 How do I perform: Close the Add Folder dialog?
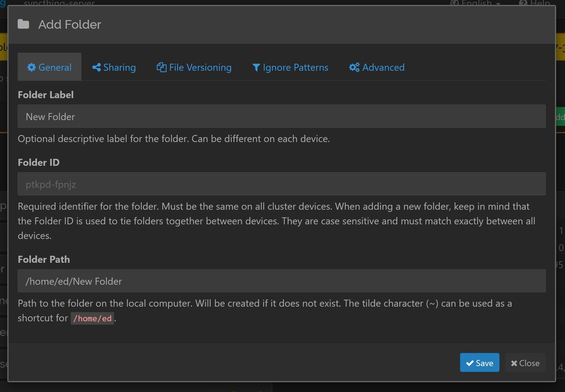[525, 362]
